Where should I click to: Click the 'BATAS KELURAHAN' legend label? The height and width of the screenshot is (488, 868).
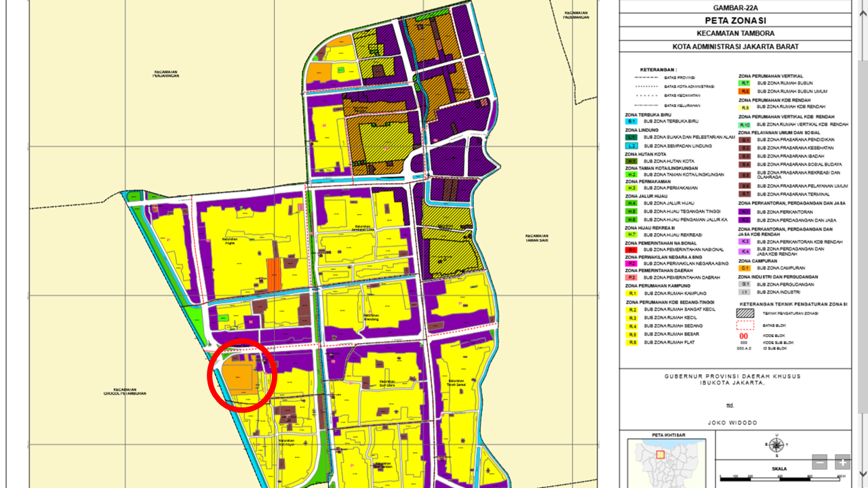click(682, 106)
